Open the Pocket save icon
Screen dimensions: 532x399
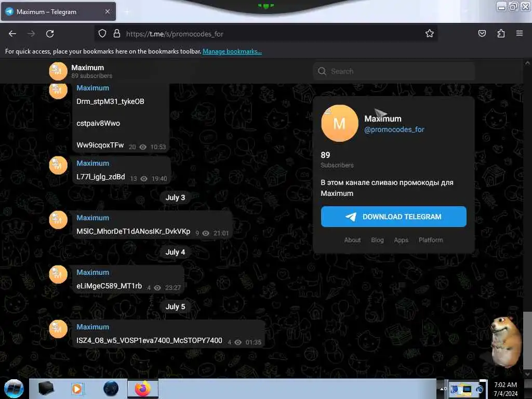pos(482,33)
